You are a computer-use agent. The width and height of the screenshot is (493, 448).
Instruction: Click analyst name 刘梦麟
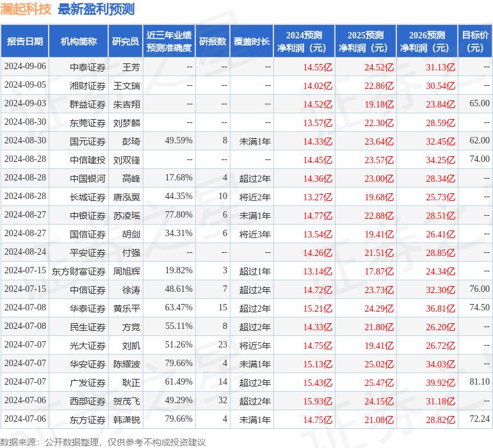(x=127, y=123)
